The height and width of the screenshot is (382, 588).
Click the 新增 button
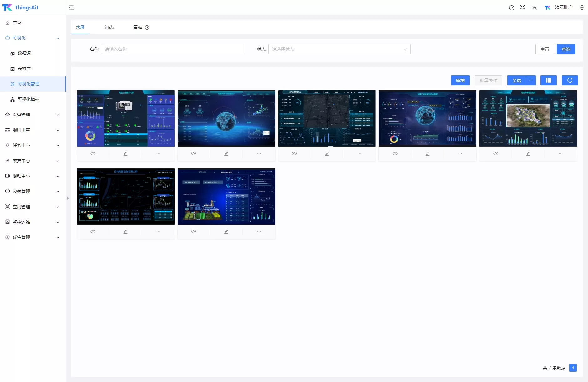click(460, 80)
